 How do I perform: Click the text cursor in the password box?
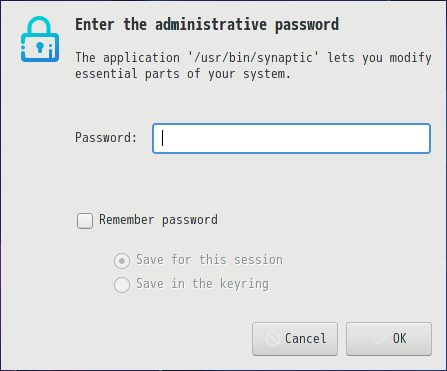(x=162, y=138)
